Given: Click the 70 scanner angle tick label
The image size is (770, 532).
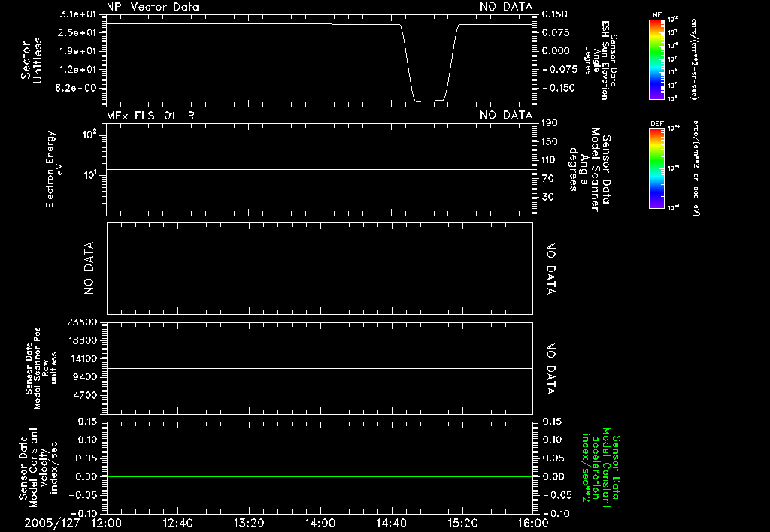Looking at the screenshot, I should (x=547, y=178).
